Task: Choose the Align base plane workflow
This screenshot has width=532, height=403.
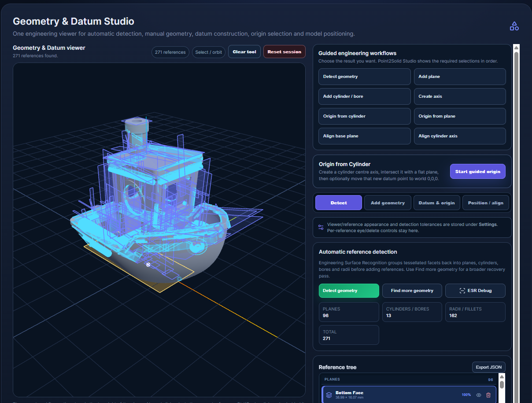Action: (365, 136)
